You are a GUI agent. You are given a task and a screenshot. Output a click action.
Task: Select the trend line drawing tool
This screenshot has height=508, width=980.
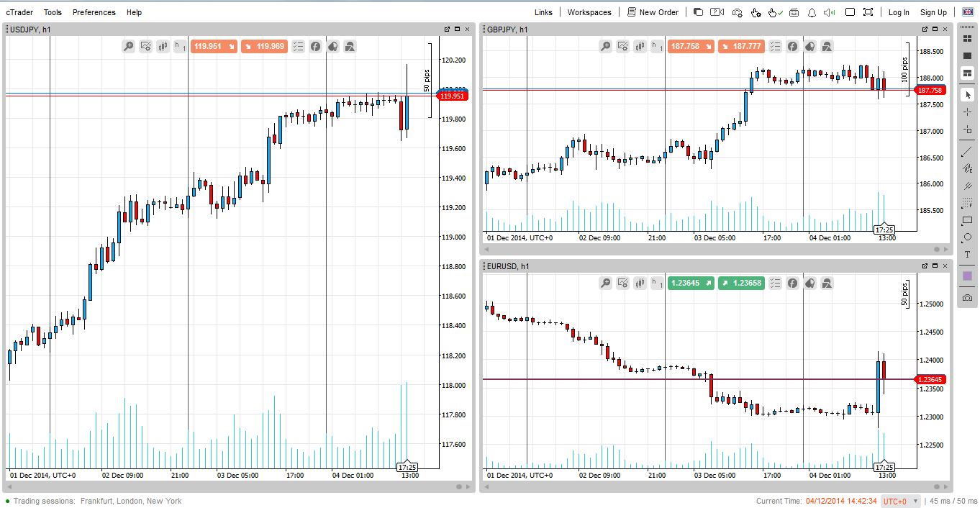tap(967, 151)
